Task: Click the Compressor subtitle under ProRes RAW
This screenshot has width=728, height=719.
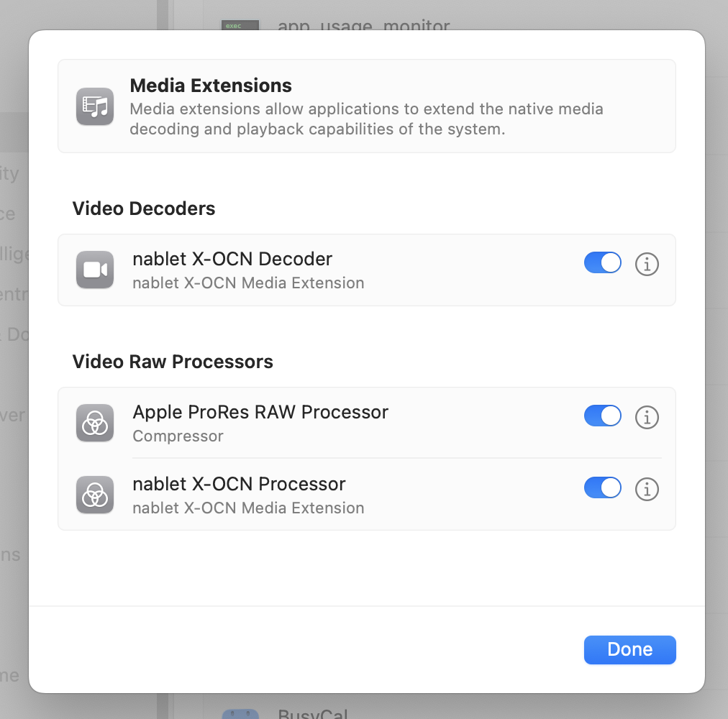Action: (178, 436)
